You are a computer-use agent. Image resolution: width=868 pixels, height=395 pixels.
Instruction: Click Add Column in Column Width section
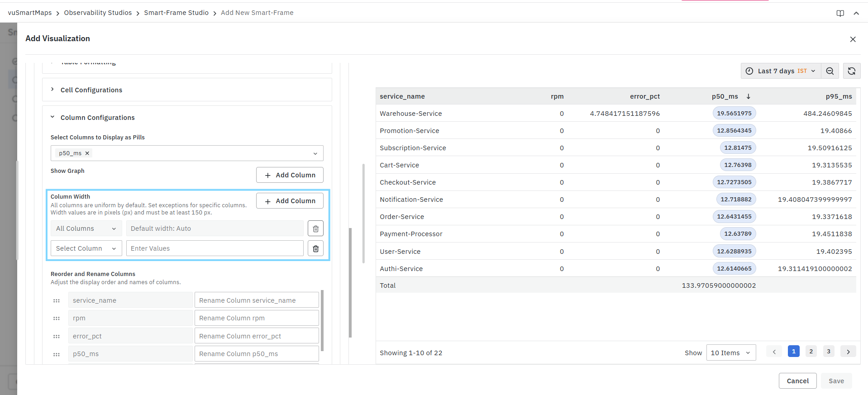pos(290,201)
